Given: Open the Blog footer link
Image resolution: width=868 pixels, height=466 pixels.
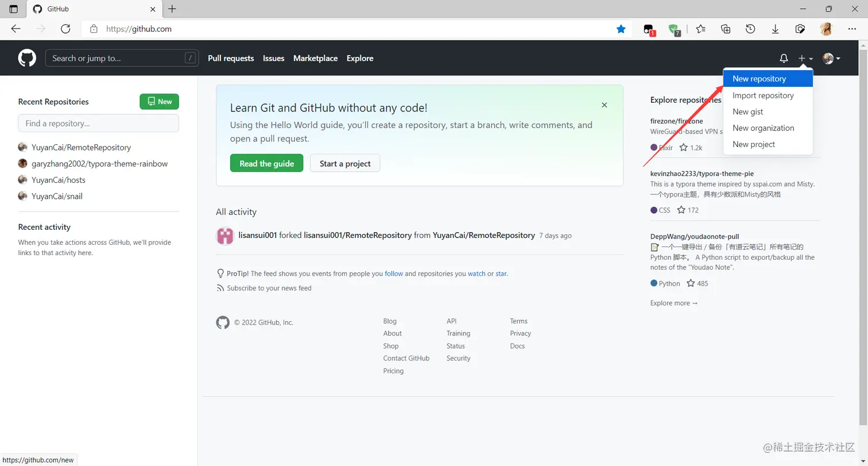Looking at the screenshot, I should [390, 321].
